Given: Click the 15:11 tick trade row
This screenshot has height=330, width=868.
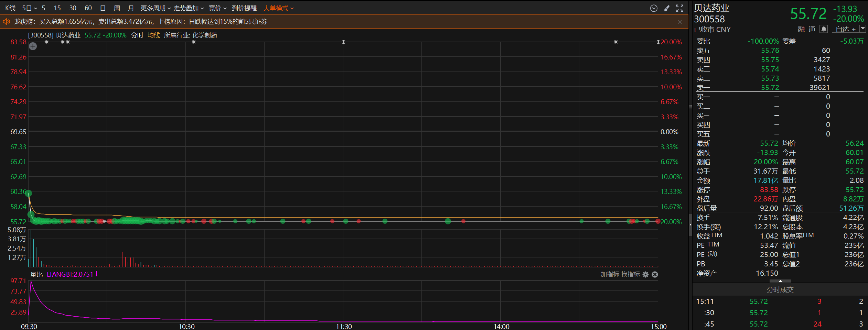Looking at the screenshot, I should (x=780, y=301).
